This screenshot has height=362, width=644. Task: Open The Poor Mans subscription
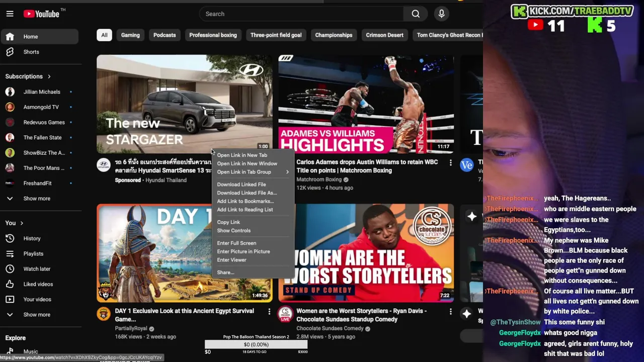coord(39,168)
